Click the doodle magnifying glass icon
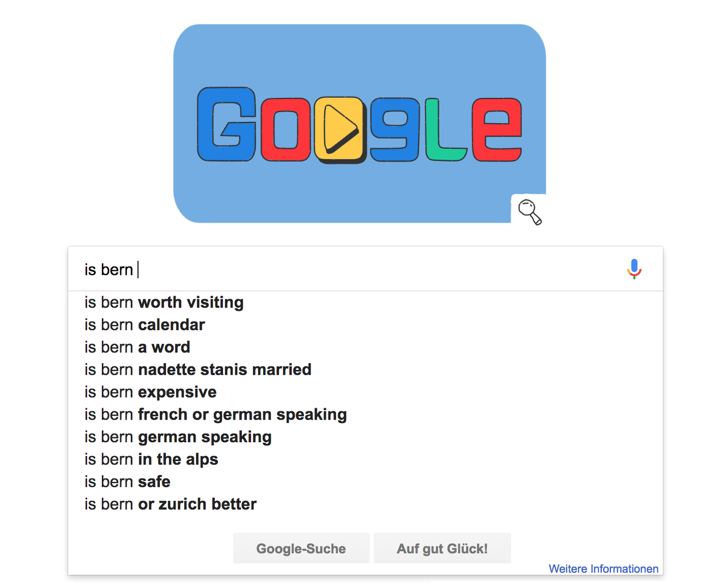 (529, 211)
